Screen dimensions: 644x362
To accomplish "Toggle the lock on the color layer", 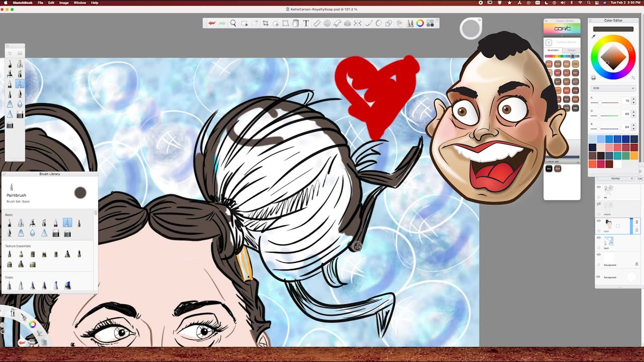I will [636, 230].
